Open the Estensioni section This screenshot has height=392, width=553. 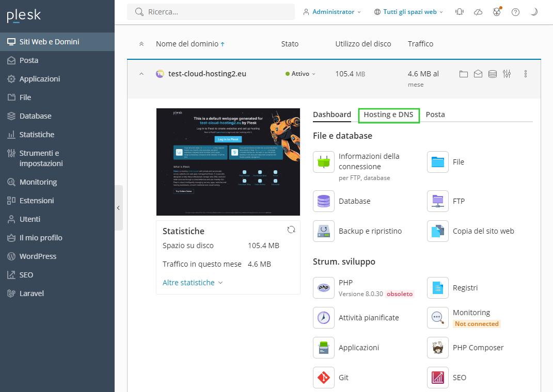(57, 201)
